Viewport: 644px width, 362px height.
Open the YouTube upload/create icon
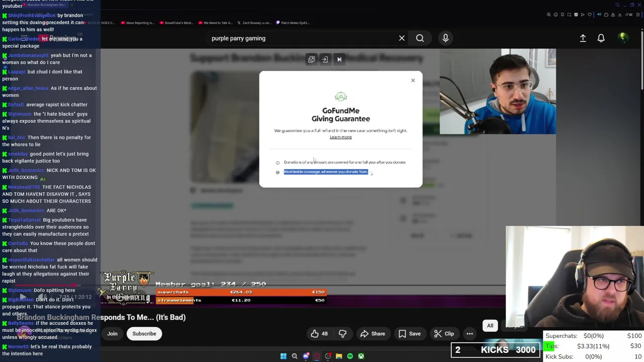tap(583, 38)
